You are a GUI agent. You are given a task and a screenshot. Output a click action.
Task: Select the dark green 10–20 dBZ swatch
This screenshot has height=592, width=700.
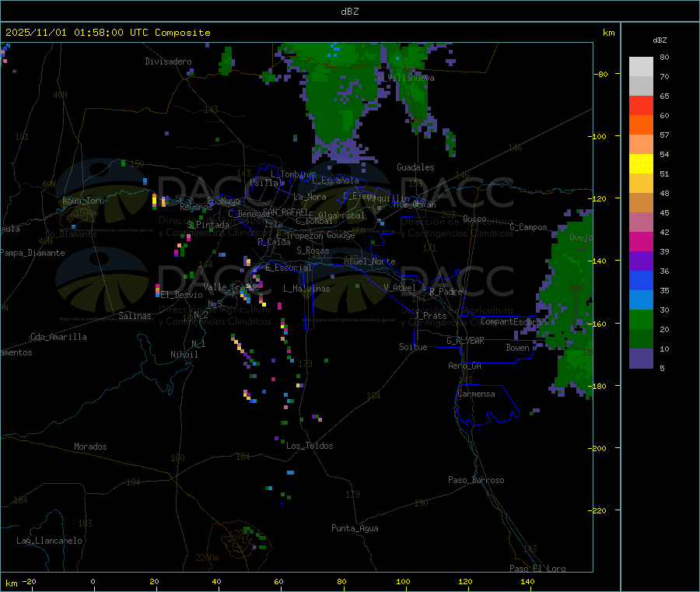[641, 339]
